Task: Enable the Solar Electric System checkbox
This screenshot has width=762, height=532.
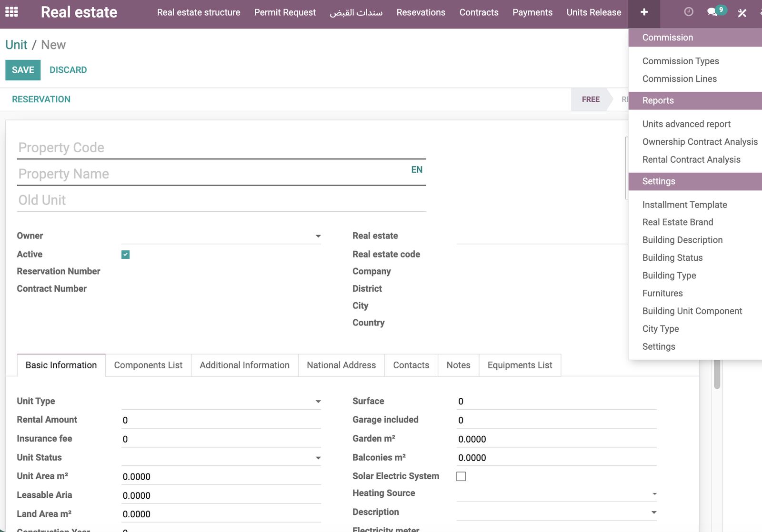Action: pyautogui.click(x=461, y=476)
